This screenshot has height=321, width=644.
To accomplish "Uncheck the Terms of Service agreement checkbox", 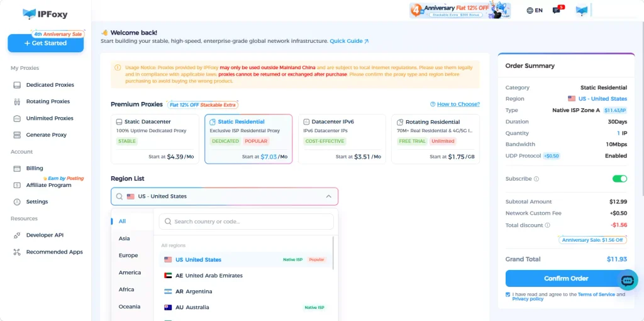I will click(x=508, y=295).
